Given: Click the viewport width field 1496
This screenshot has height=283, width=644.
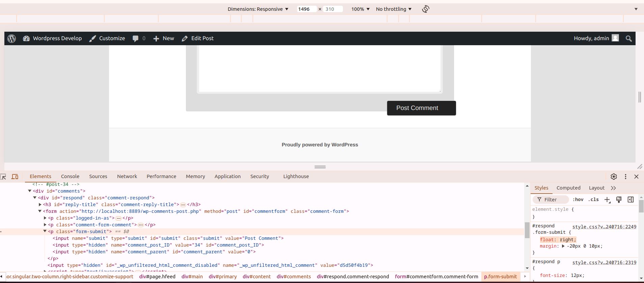Looking at the screenshot, I should (306, 9).
